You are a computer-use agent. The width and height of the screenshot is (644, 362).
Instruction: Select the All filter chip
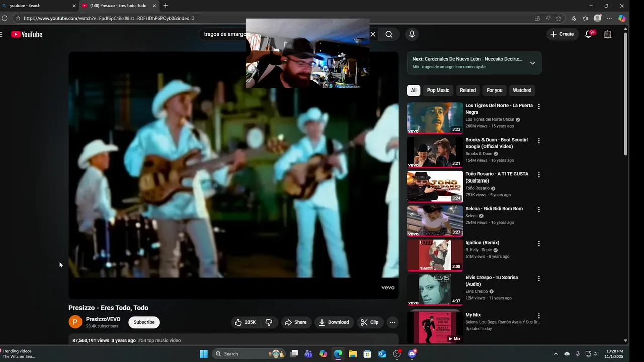[413, 90]
